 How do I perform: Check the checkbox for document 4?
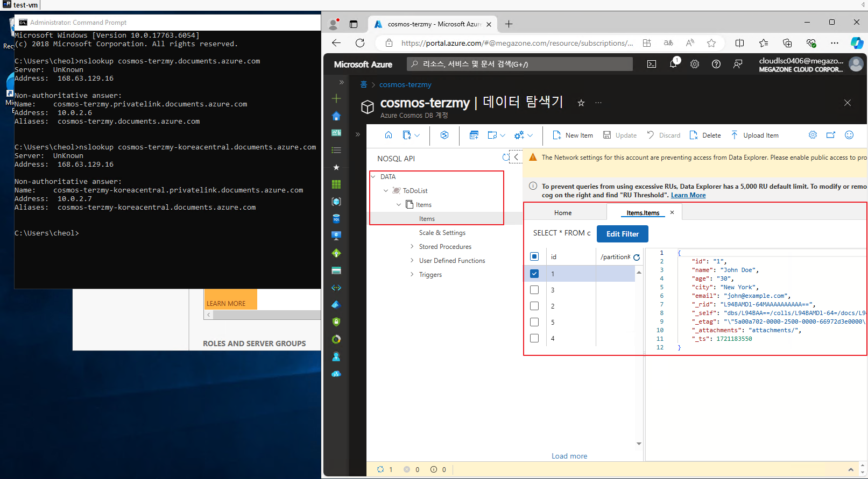[534, 338]
